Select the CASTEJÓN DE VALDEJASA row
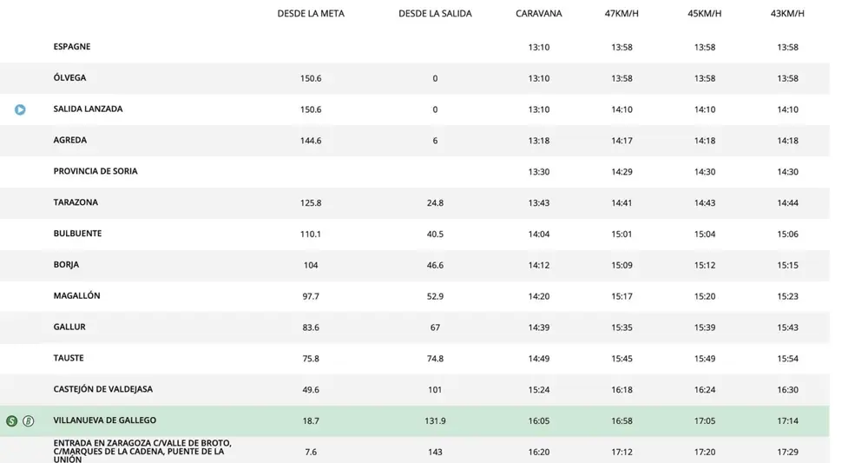This screenshot has height=463, width=868. click(x=415, y=389)
